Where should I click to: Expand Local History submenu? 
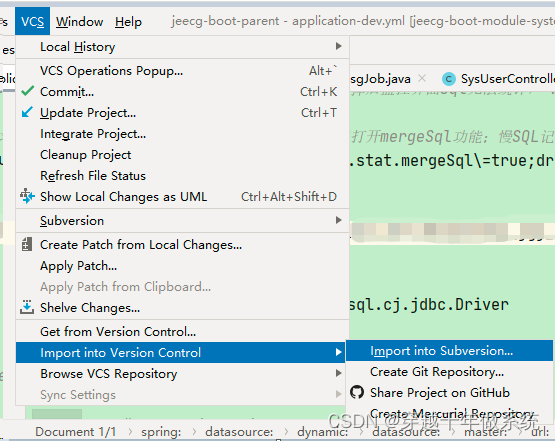[x=182, y=46]
